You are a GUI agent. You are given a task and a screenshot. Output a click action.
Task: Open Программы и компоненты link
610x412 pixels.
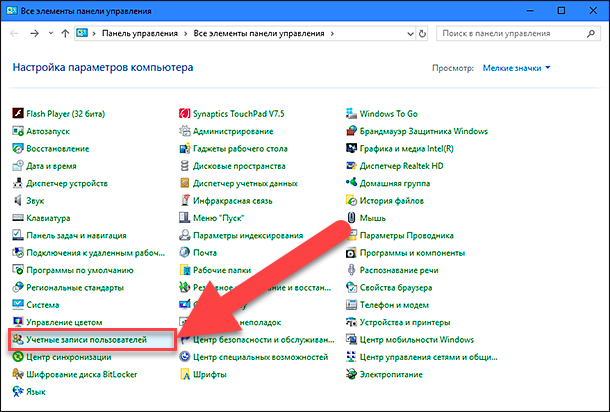[x=412, y=253]
